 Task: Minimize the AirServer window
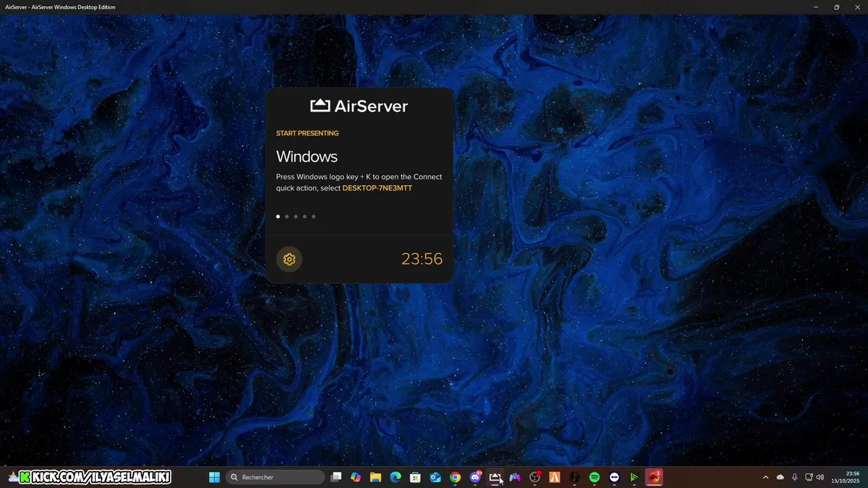(x=816, y=7)
